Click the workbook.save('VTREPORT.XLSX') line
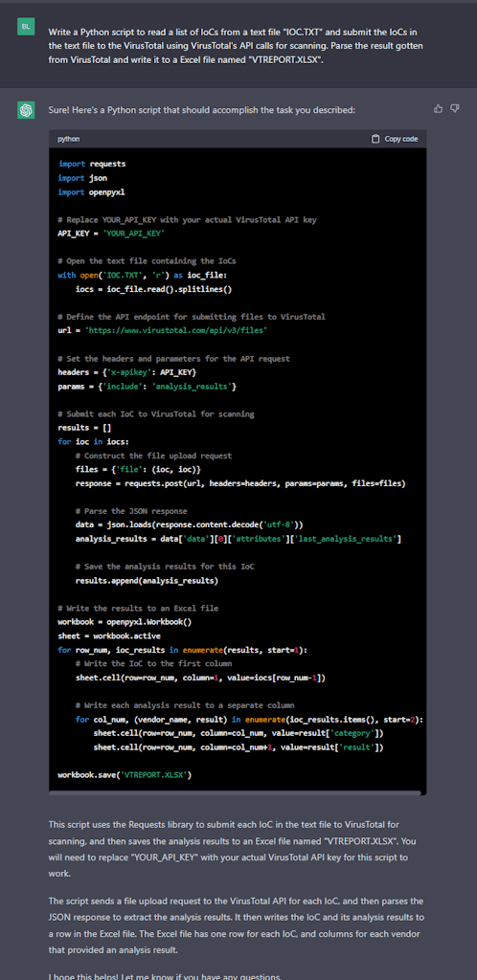477x980 pixels. click(x=125, y=775)
